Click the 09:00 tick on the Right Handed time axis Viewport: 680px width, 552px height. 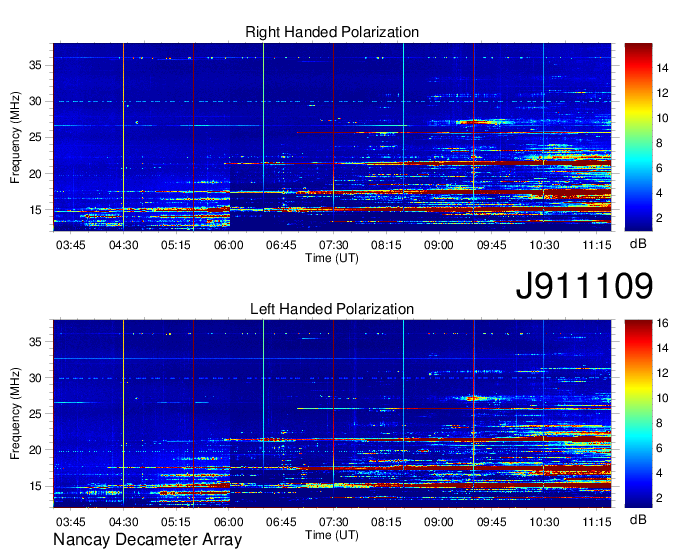(x=438, y=245)
